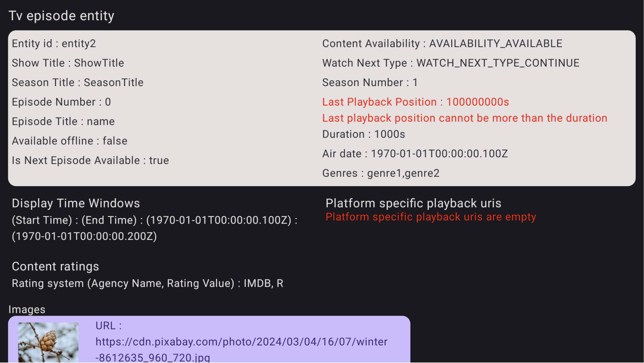Viewport: 644px width, 363px height.
Task: Open the pixabay image URL link
Action: [241, 349]
